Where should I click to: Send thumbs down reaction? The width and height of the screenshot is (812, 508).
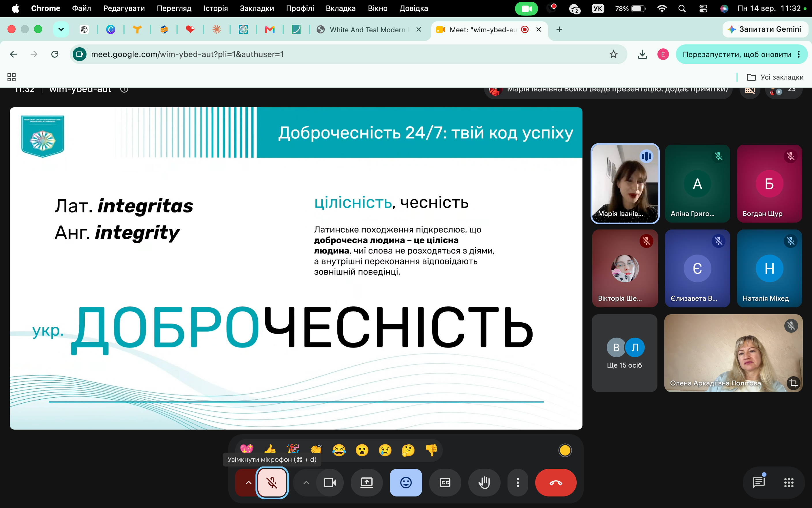pyautogui.click(x=431, y=450)
